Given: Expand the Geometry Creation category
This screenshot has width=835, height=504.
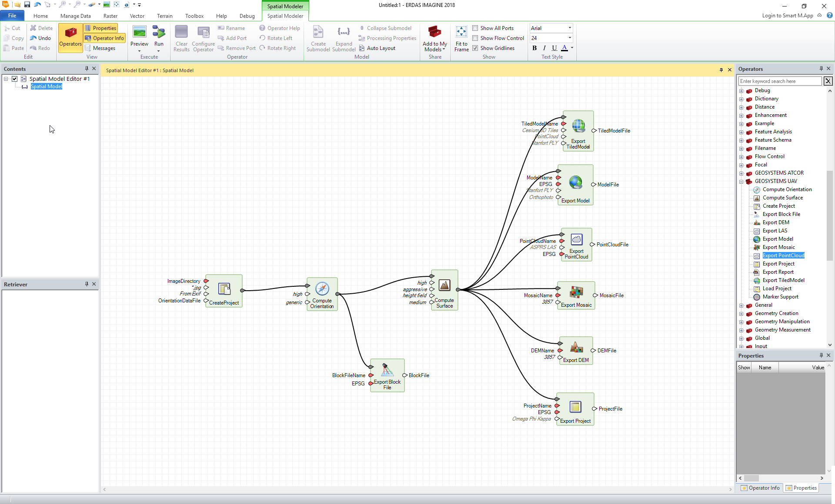Looking at the screenshot, I should click(741, 313).
